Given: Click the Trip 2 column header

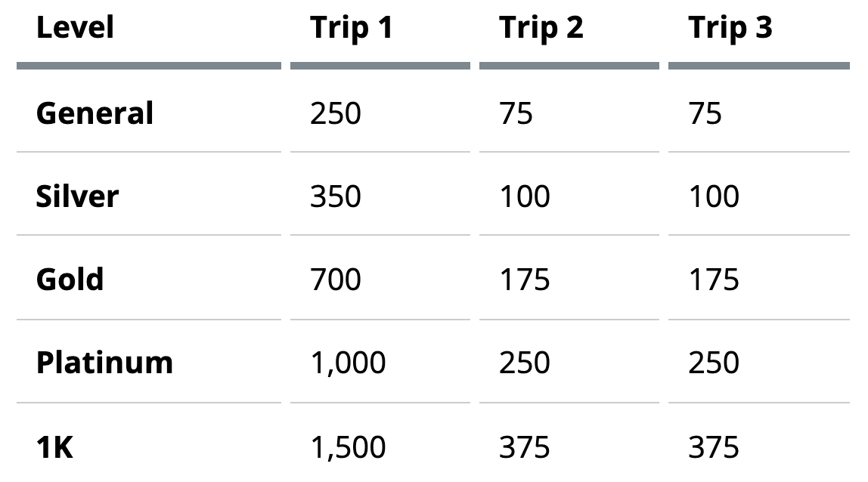Looking at the screenshot, I should [541, 29].
